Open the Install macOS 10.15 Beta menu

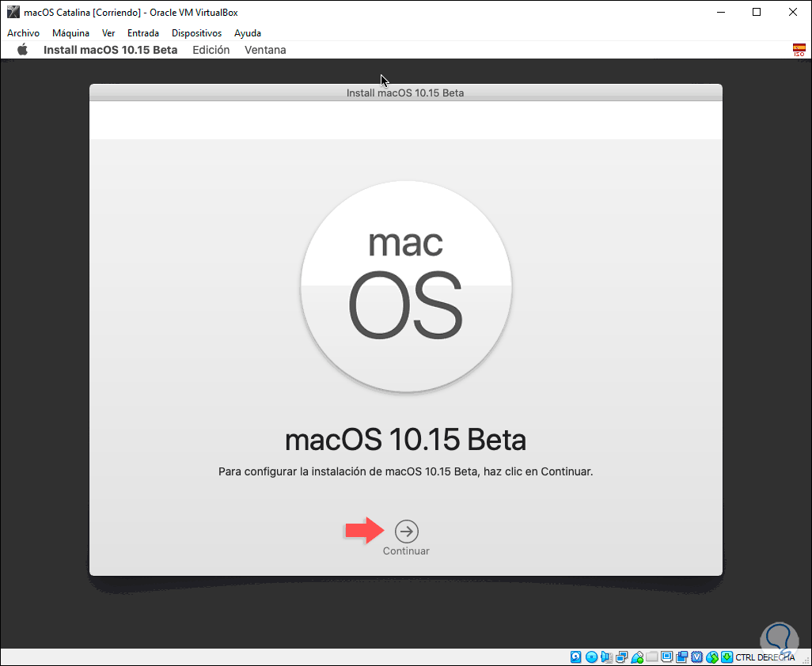(x=110, y=50)
